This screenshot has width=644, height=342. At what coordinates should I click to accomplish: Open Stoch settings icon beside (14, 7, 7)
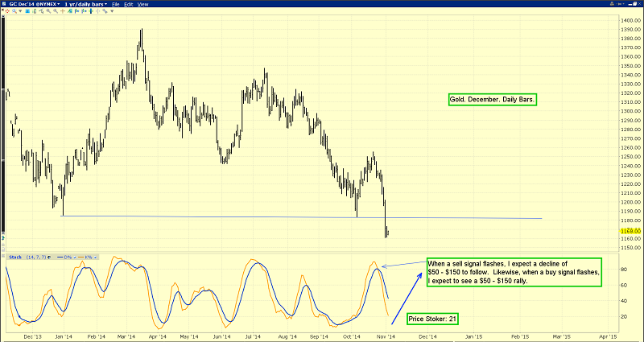48,256
